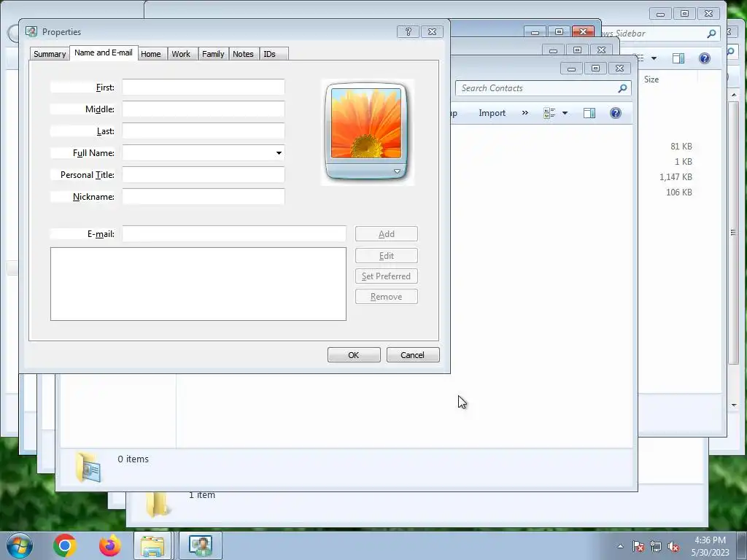747x560 pixels.
Task: Click the Middle name field
Action: point(204,109)
